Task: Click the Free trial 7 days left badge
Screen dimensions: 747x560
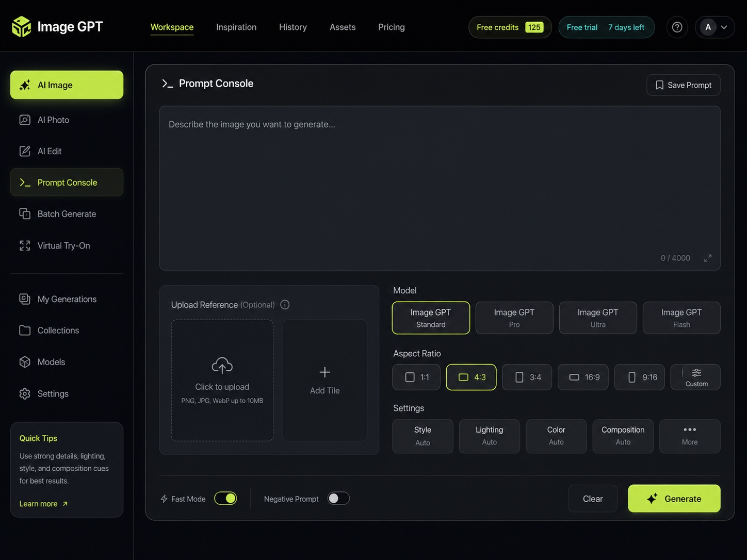Action: click(x=606, y=27)
